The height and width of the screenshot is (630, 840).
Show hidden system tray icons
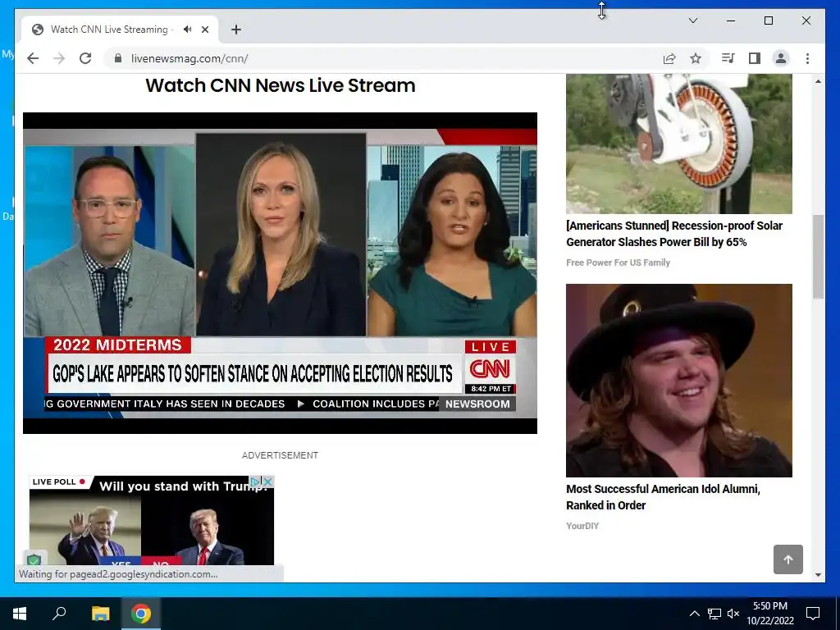694,614
